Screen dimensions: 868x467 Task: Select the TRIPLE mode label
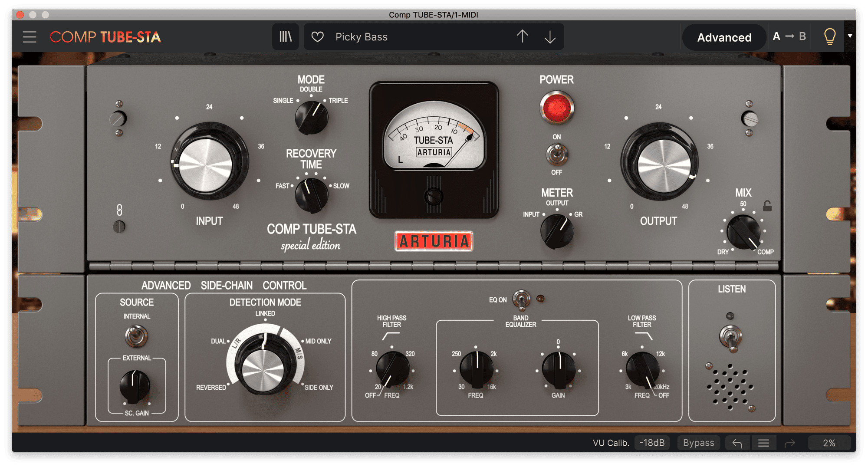click(338, 100)
